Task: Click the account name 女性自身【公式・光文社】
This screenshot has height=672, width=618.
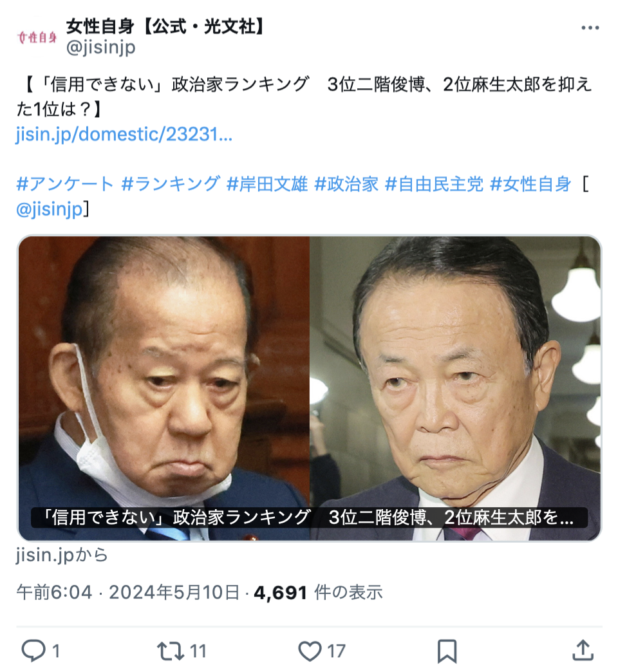Action: pos(165,27)
